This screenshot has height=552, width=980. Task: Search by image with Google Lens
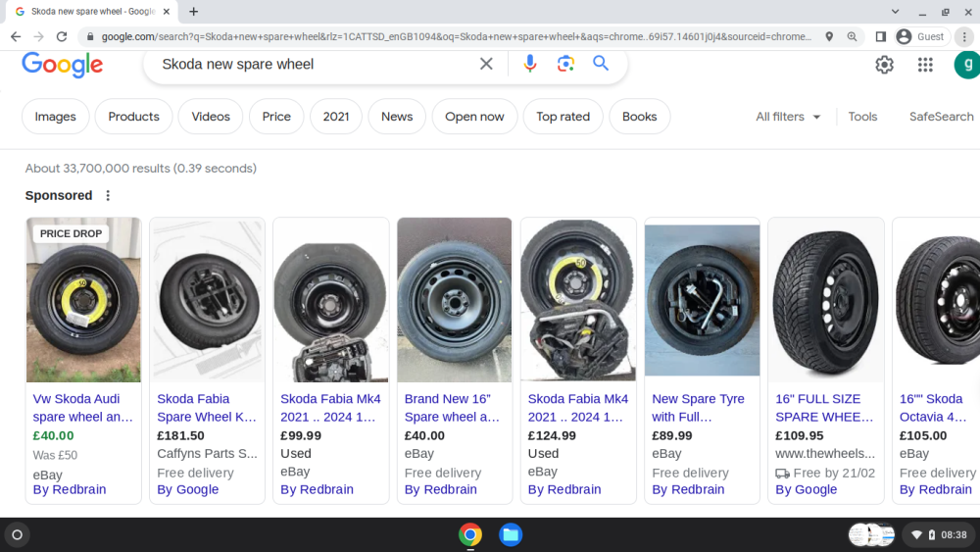point(565,64)
